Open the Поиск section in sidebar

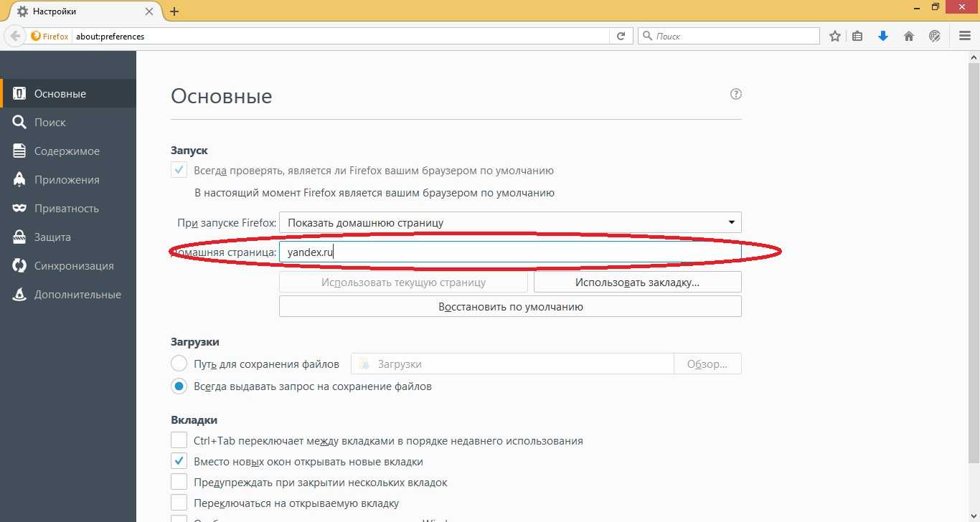(x=50, y=123)
